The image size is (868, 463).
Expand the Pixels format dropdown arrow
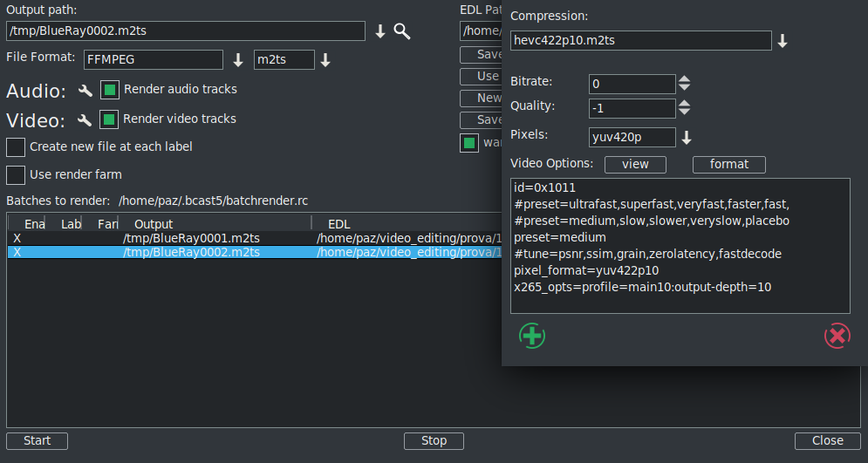[x=687, y=138]
